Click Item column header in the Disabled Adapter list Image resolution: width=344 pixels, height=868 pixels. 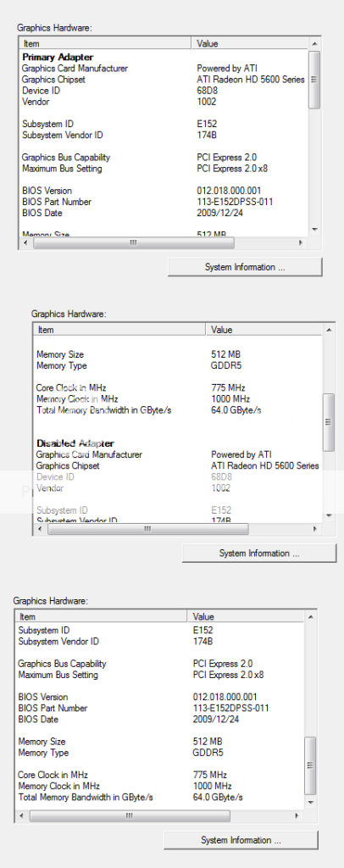click(x=120, y=330)
